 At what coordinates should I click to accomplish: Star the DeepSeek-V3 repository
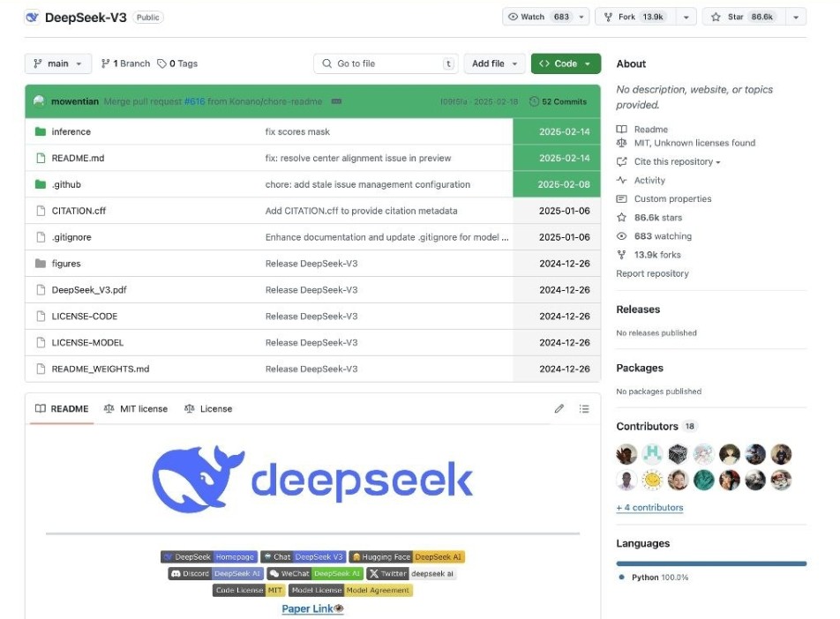pyautogui.click(x=744, y=17)
